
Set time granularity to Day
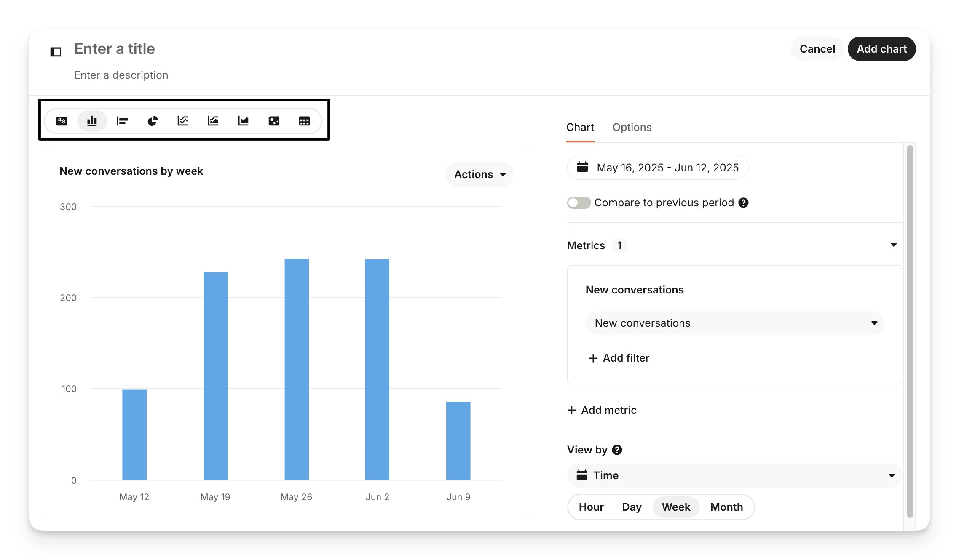[x=631, y=507]
